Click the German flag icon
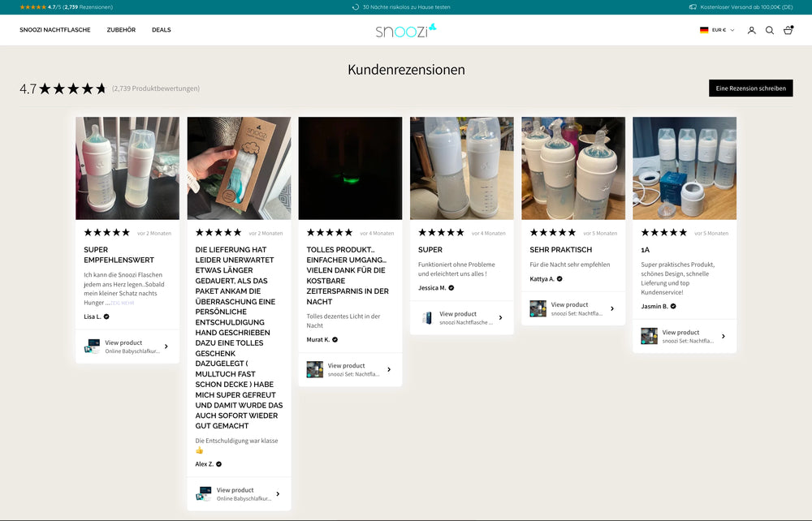This screenshot has width=812, height=521. click(704, 30)
